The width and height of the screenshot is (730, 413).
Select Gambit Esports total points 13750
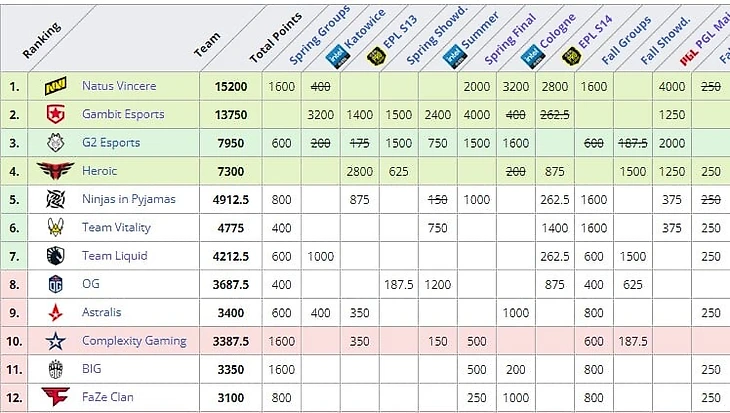[x=231, y=115]
